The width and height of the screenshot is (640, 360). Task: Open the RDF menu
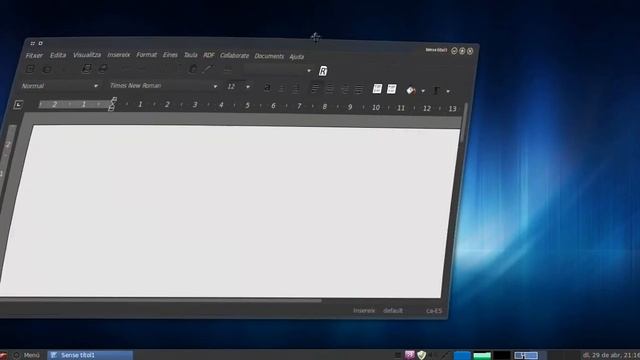[x=209, y=55]
